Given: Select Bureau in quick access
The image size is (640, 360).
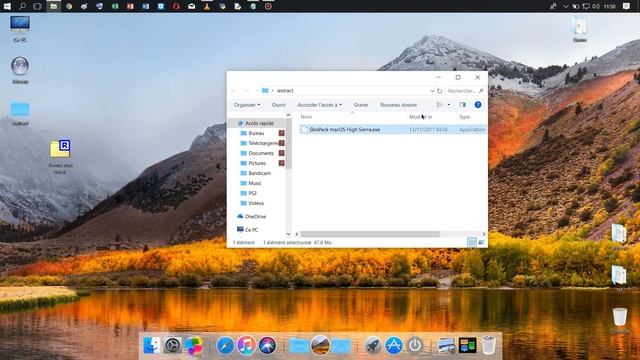Looking at the screenshot, I should 256,133.
